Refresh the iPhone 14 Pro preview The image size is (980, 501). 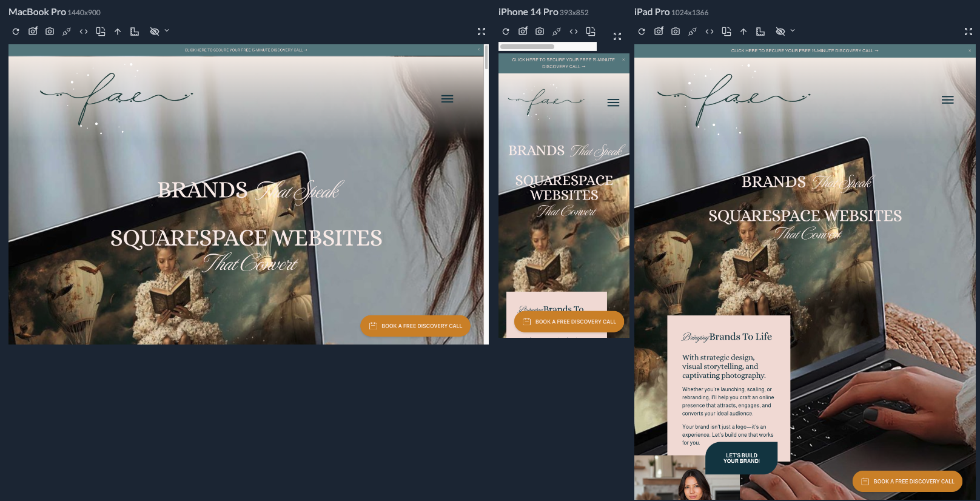click(506, 32)
